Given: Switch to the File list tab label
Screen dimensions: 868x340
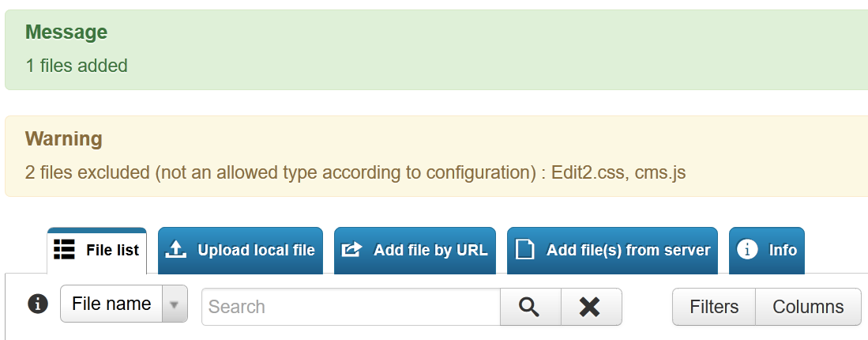Looking at the screenshot, I should coord(112,251).
